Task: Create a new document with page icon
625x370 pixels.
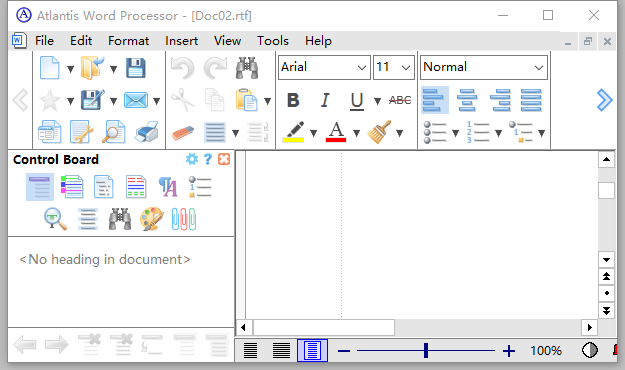Action: click(50, 68)
